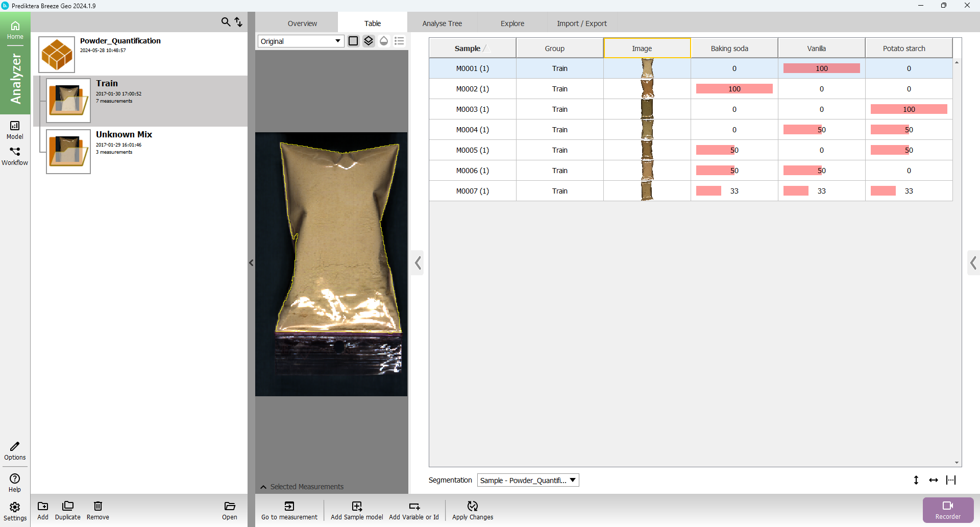
Task: Switch to the Analyse Tree tab
Action: pyautogui.click(x=442, y=23)
